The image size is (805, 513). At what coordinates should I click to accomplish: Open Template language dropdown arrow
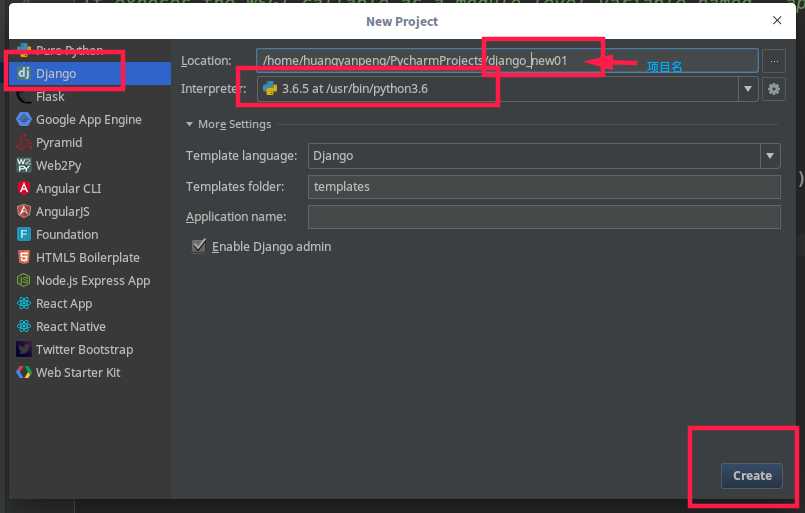pyautogui.click(x=770, y=156)
